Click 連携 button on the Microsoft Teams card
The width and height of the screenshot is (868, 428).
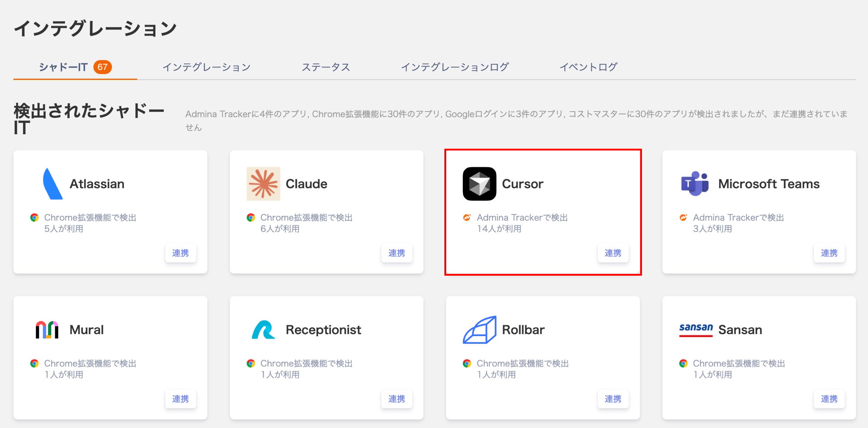tap(829, 253)
